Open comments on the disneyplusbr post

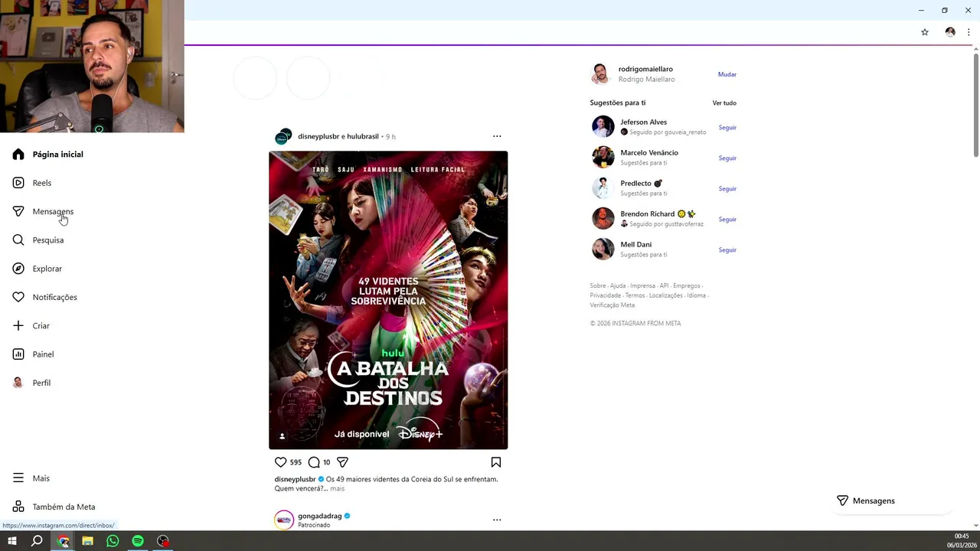pos(314,462)
